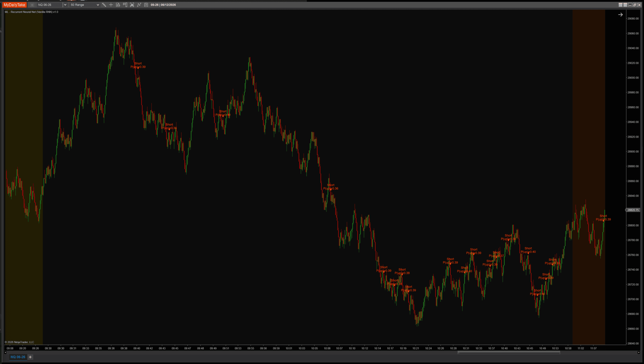Open the 50 Range interval dropdown
The width and height of the screenshot is (644, 364).
pyautogui.click(x=85, y=5)
